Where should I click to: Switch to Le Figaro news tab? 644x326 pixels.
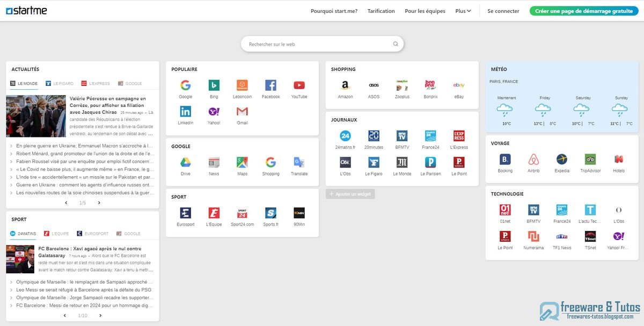60,84
